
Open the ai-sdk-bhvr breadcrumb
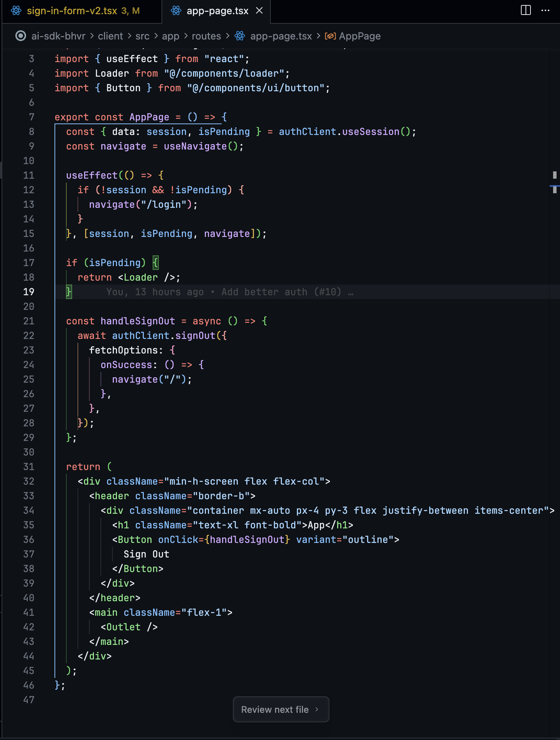pos(58,36)
